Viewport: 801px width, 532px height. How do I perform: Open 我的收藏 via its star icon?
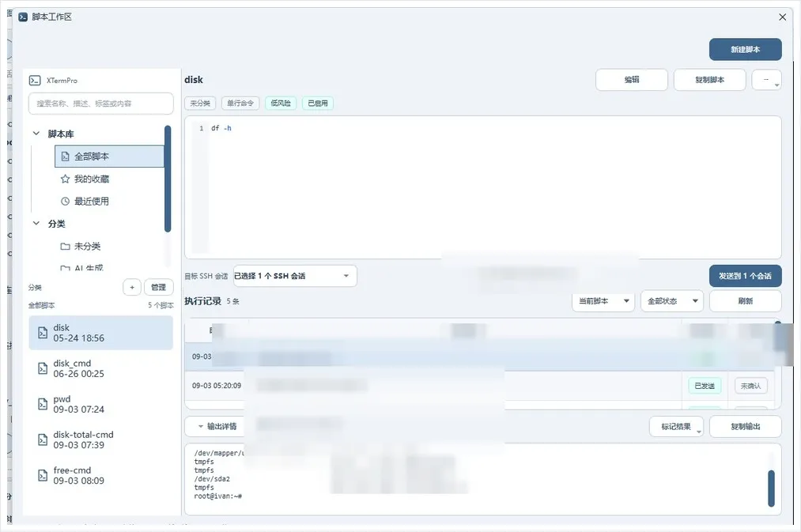(65, 179)
